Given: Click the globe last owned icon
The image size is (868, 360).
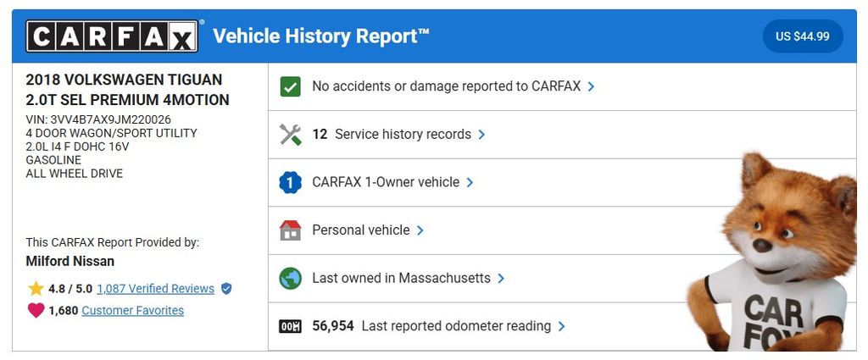Looking at the screenshot, I should click(291, 278).
